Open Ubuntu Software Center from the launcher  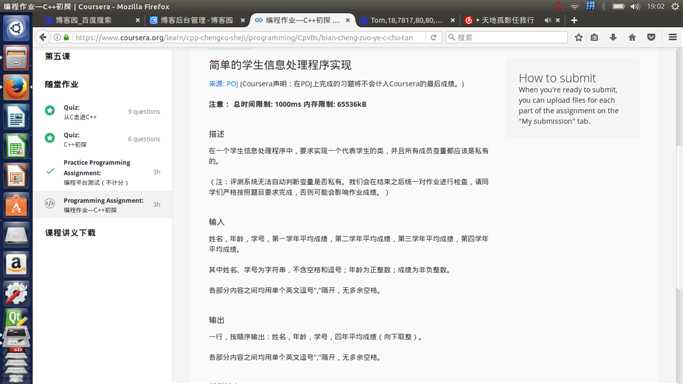click(16, 205)
